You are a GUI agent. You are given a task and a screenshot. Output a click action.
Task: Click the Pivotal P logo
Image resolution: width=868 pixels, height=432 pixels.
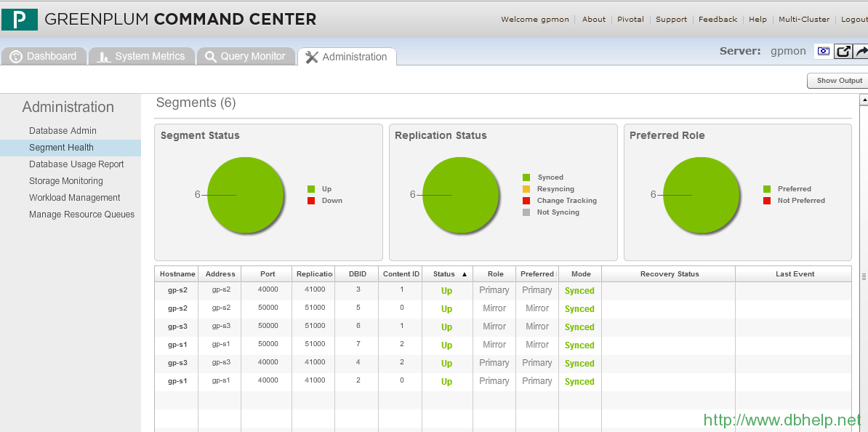[20, 19]
